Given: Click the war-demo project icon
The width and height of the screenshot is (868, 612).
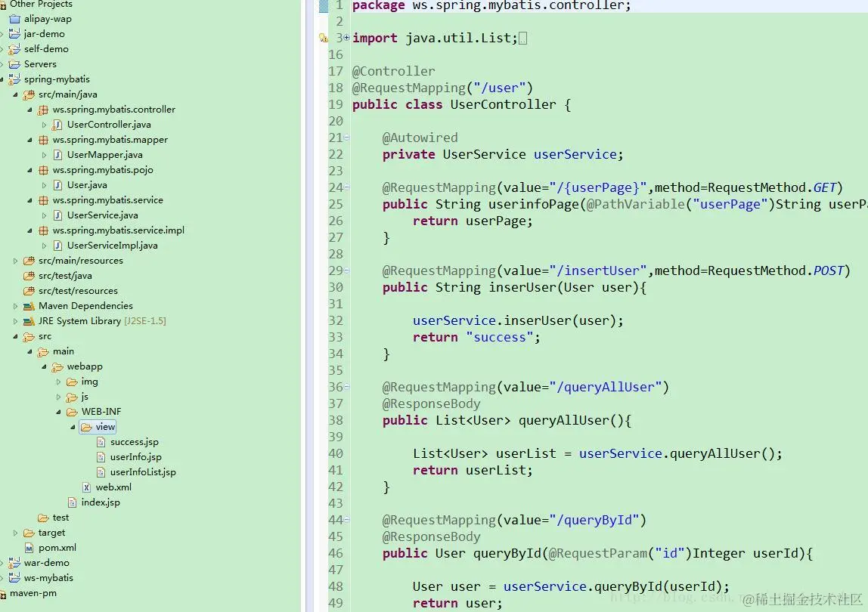Looking at the screenshot, I should (14, 563).
